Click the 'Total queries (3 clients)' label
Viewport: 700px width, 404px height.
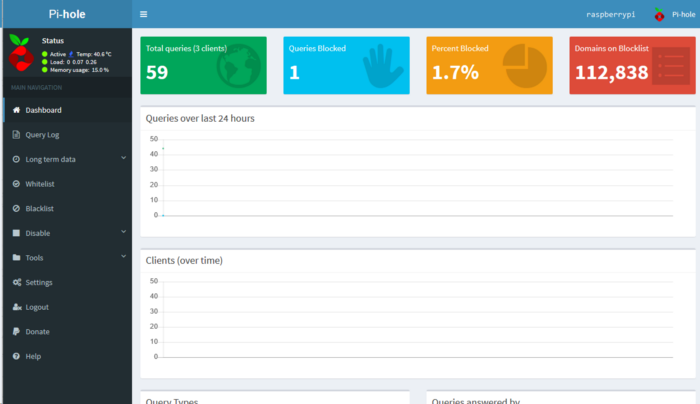pos(186,48)
